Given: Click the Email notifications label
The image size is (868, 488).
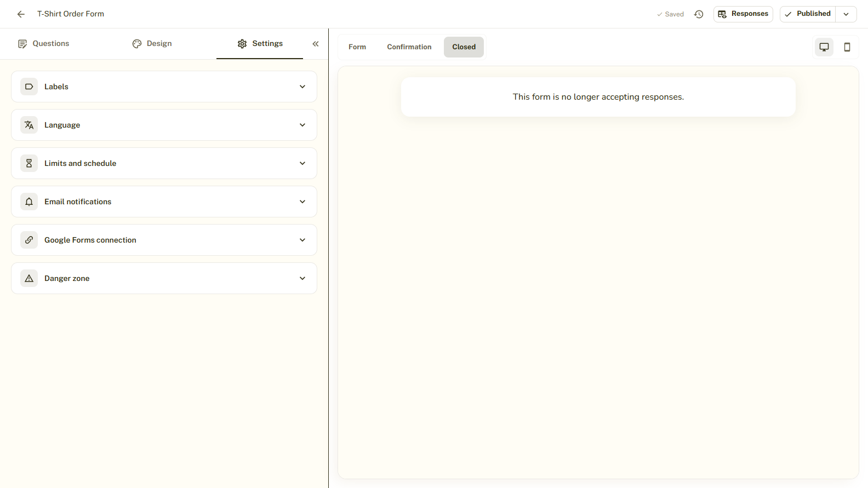Looking at the screenshot, I should coord(78,202).
